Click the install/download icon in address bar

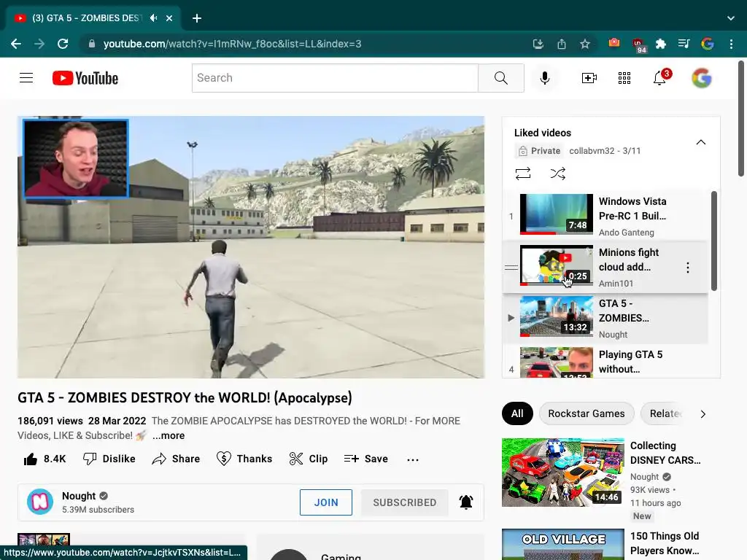(x=538, y=44)
